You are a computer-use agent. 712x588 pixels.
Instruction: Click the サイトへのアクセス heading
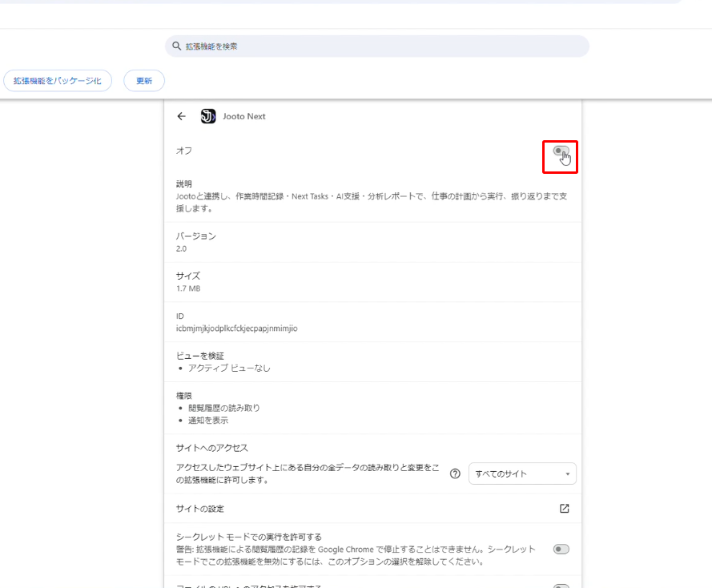212,448
